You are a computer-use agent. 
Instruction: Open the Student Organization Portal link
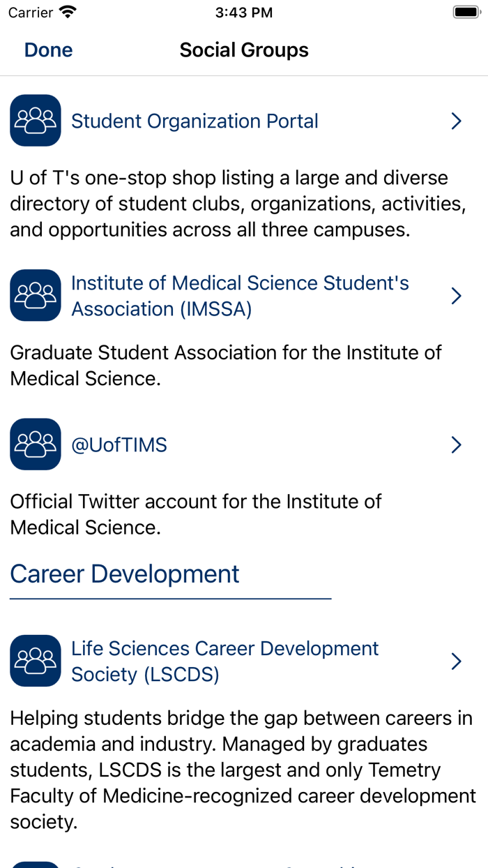coord(195,121)
